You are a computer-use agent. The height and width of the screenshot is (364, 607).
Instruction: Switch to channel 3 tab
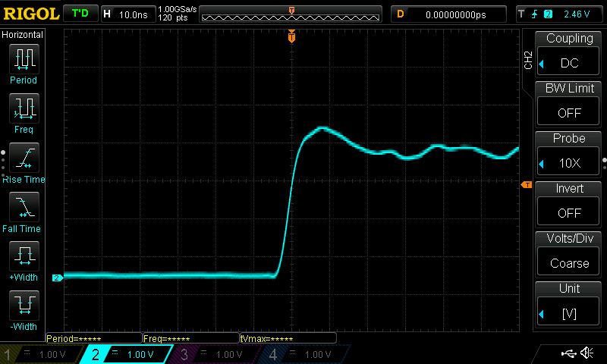217,354
